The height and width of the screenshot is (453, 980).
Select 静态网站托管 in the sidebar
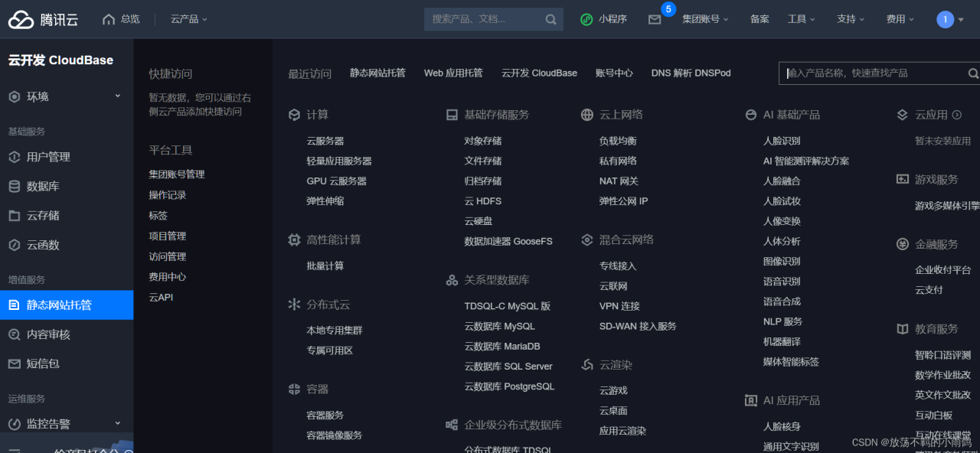(x=67, y=305)
